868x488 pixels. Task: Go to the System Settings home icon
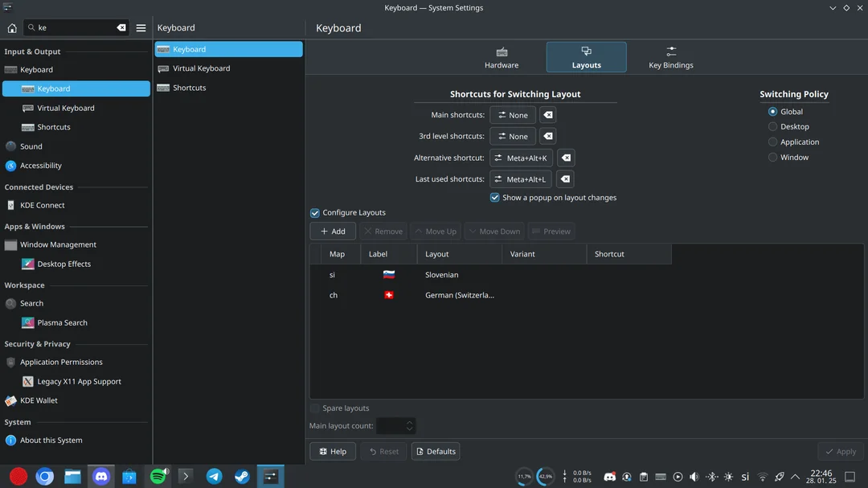(x=12, y=28)
